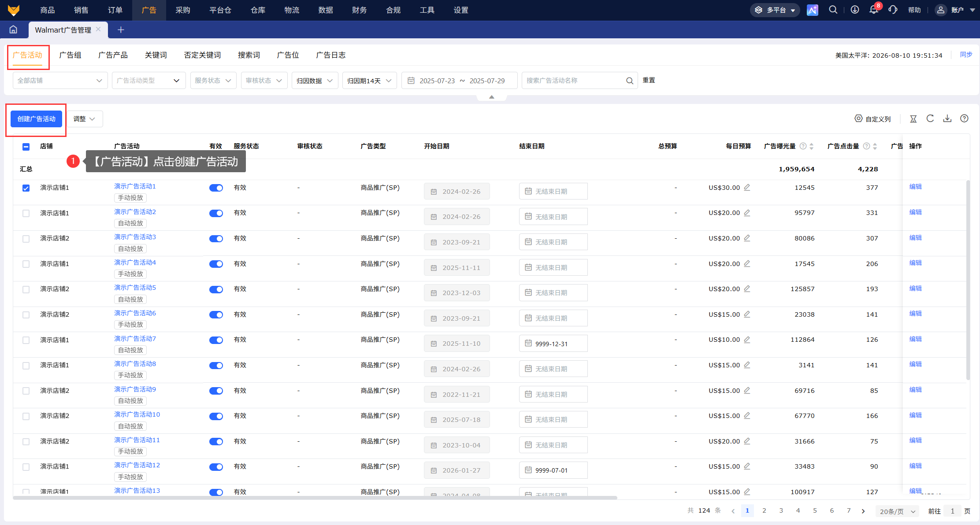Open the 服务状态 filter dropdown
The width and height of the screenshot is (980, 525).
coord(213,81)
